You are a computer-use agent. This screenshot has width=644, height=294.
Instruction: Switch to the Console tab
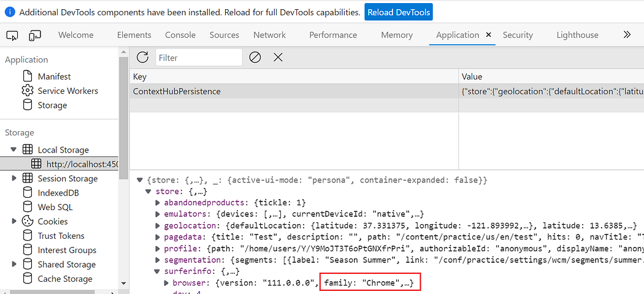coord(180,35)
